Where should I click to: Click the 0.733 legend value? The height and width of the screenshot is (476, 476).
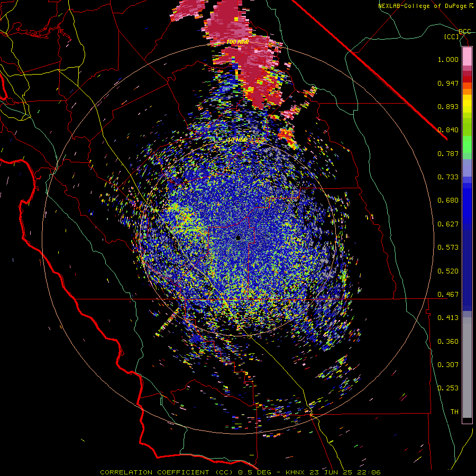(448, 177)
